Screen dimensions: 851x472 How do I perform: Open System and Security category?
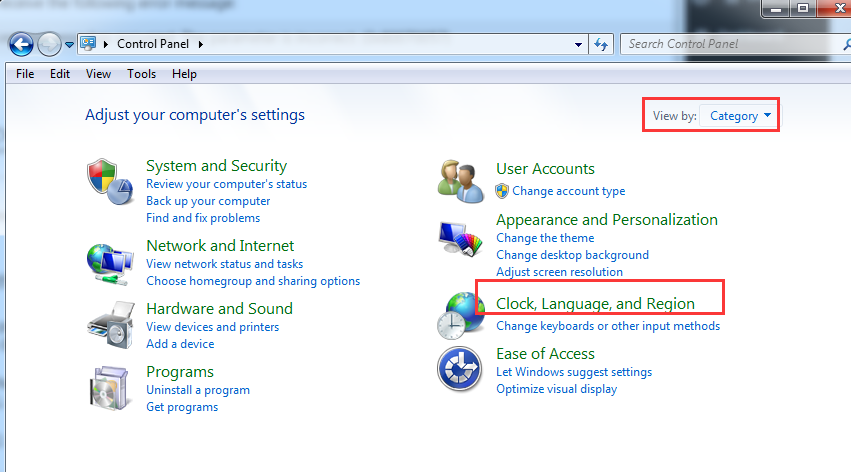[x=216, y=165]
